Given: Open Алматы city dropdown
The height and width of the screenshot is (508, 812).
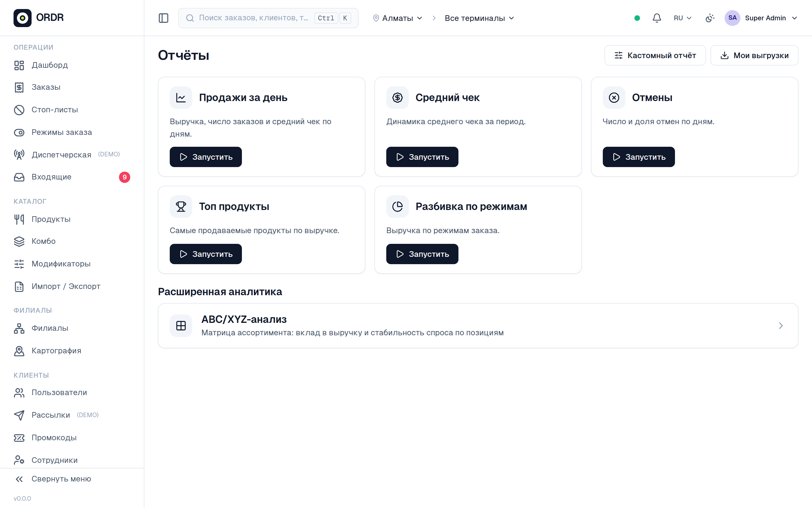Looking at the screenshot, I should (x=397, y=18).
